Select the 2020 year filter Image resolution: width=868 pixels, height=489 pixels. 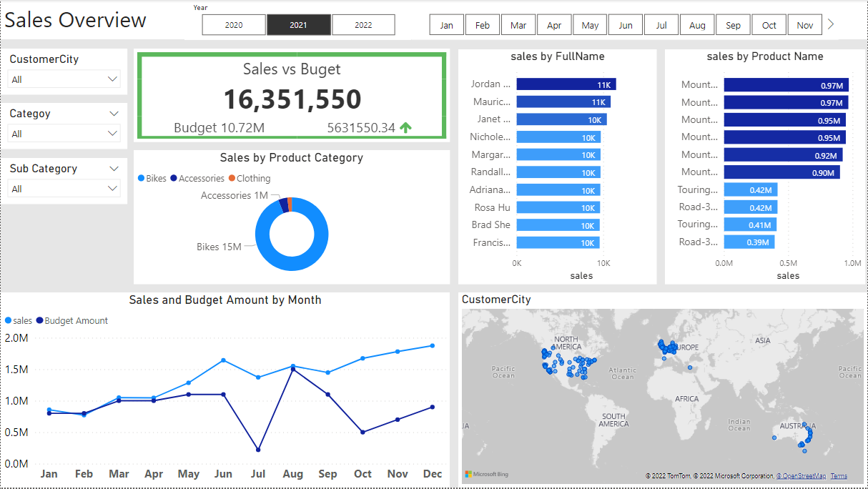pyautogui.click(x=233, y=24)
